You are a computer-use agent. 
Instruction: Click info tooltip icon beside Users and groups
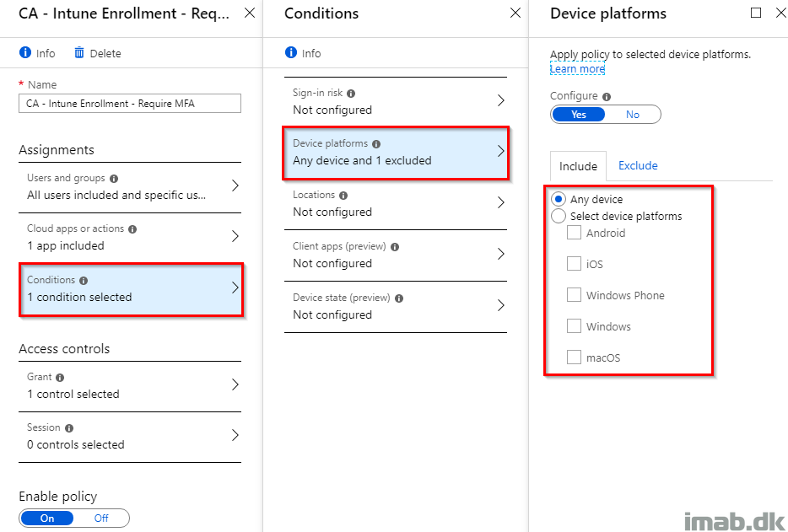tap(114, 179)
